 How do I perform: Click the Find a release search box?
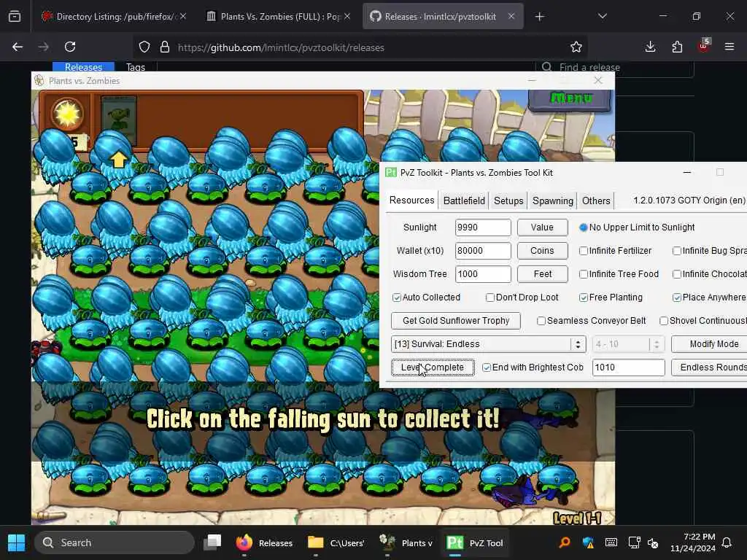click(614, 67)
